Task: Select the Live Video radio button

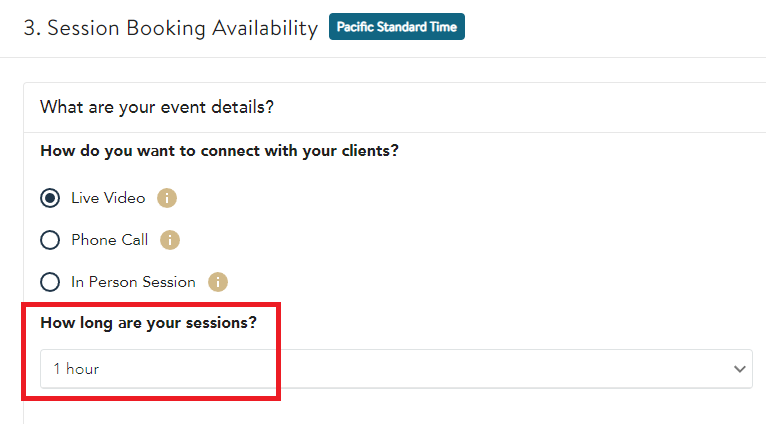Action: tap(50, 198)
